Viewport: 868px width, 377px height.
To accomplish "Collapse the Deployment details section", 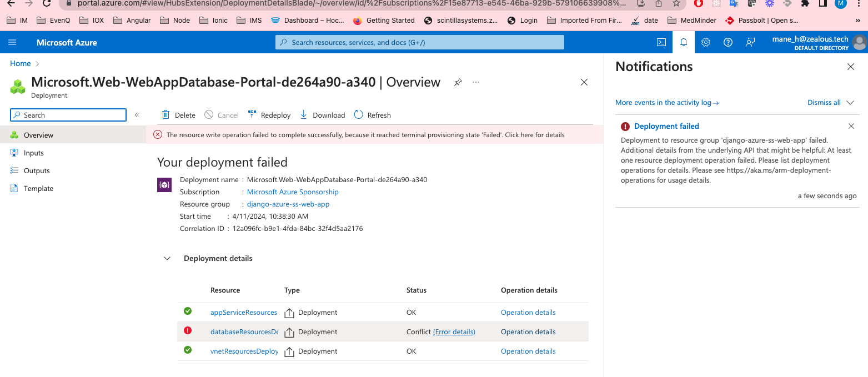I will tap(167, 259).
